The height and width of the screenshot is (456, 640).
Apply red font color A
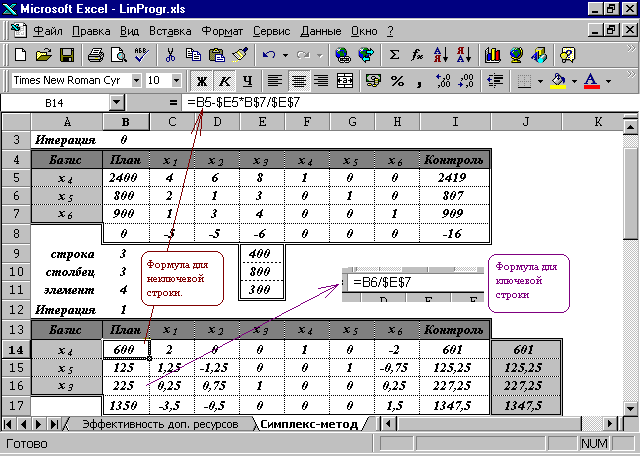(592, 80)
